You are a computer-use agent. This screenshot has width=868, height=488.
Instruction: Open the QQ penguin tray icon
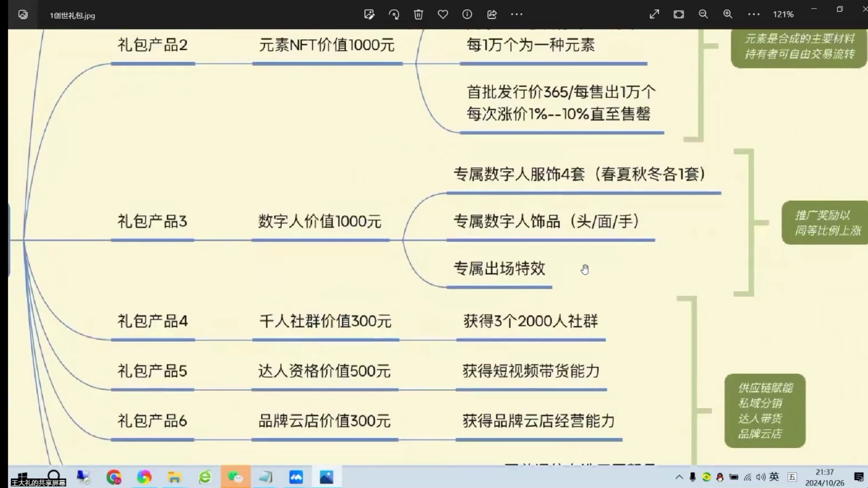pos(720,477)
